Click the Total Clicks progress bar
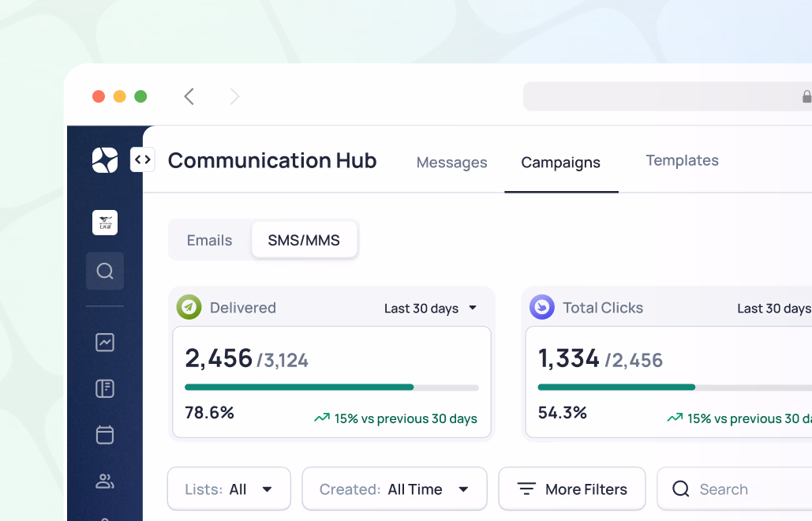 click(x=675, y=388)
